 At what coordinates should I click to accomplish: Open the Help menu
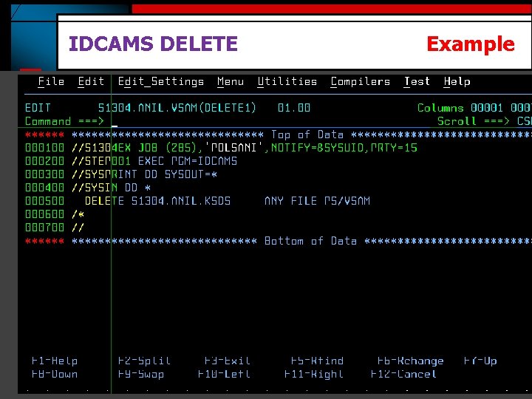pos(457,82)
